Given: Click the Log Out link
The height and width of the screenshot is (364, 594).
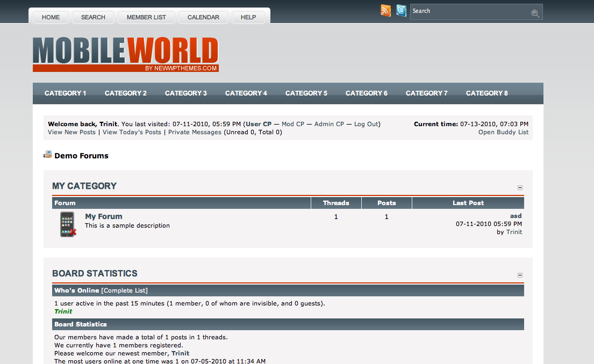Looking at the screenshot, I should (x=366, y=124).
